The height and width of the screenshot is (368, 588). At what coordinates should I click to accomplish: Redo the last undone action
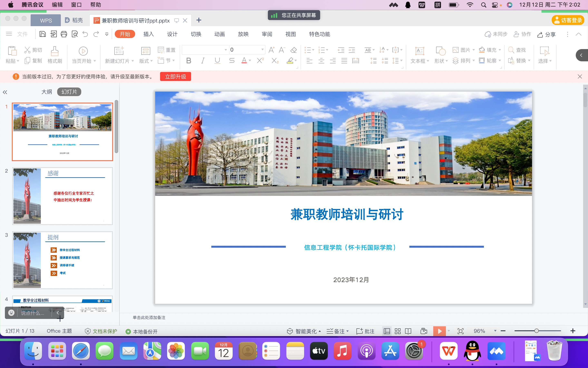pos(96,34)
